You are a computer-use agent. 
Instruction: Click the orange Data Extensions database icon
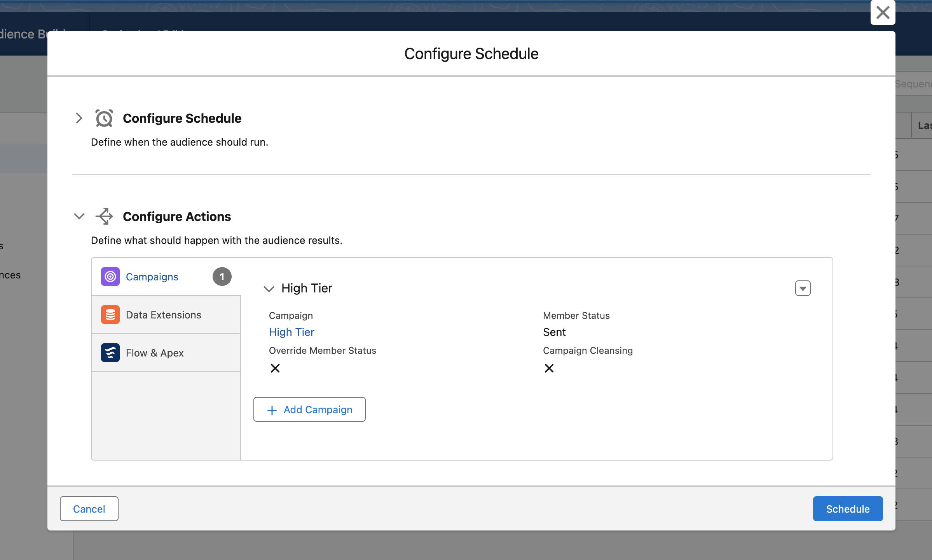110,315
